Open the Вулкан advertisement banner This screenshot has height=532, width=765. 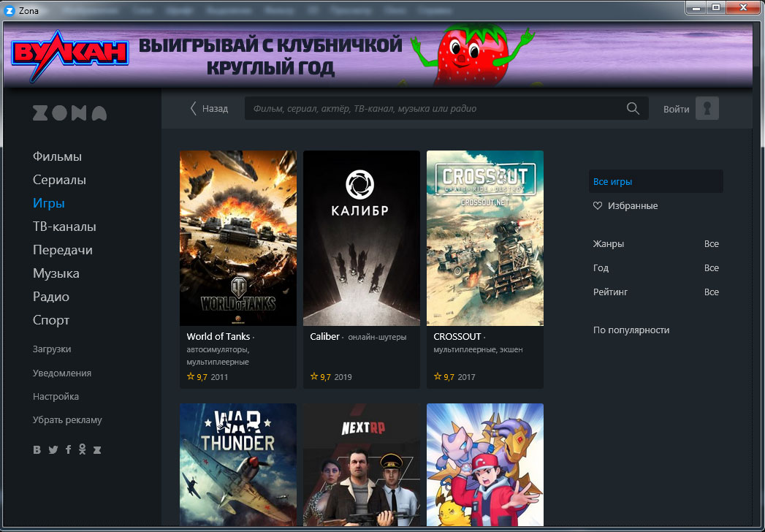point(378,55)
